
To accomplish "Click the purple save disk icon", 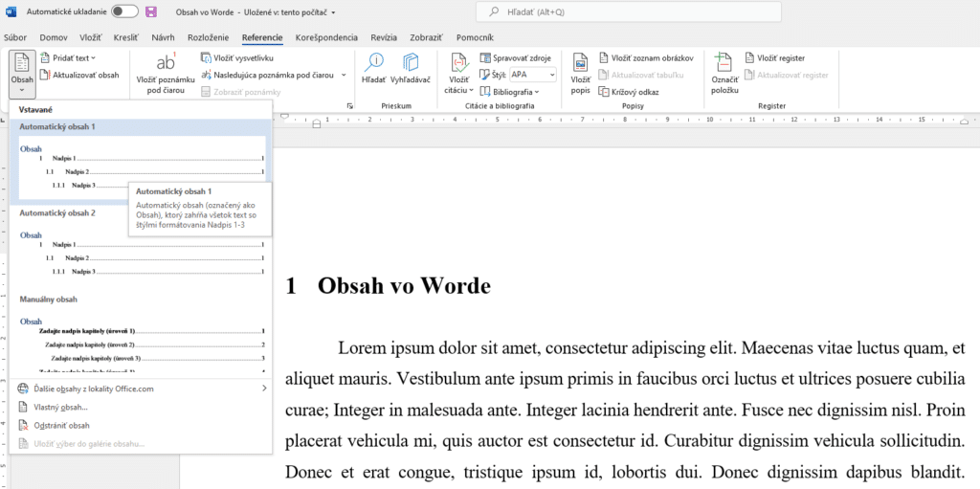I will click(x=150, y=11).
